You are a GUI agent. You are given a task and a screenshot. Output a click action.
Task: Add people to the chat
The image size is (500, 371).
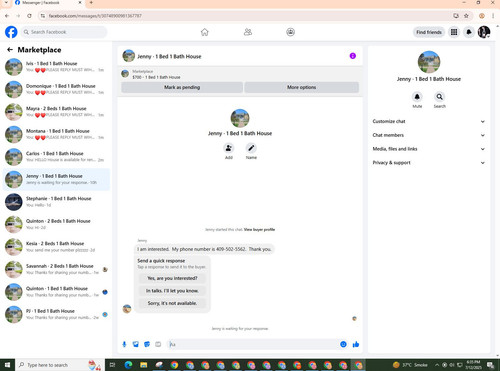[229, 148]
